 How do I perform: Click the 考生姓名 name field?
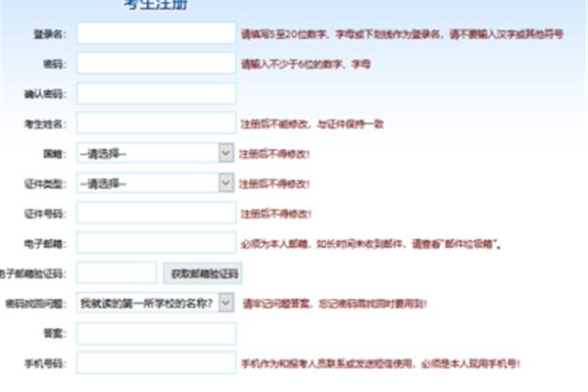point(156,123)
